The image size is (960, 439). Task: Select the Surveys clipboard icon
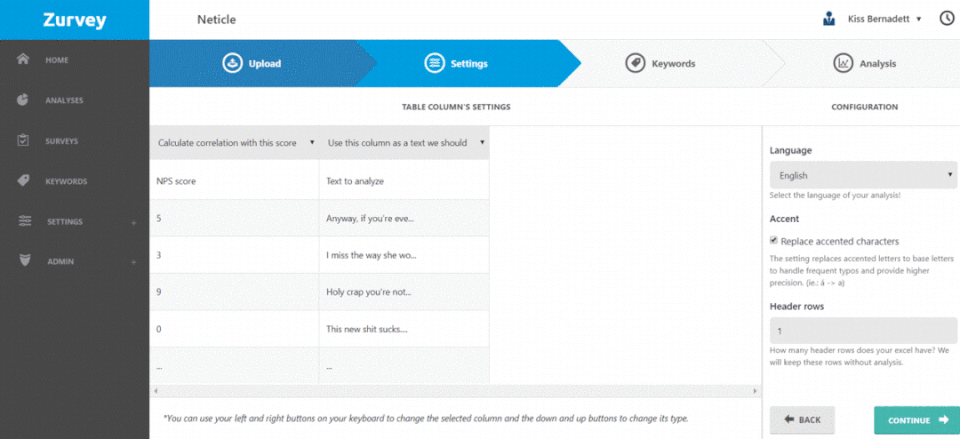(23, 140)
